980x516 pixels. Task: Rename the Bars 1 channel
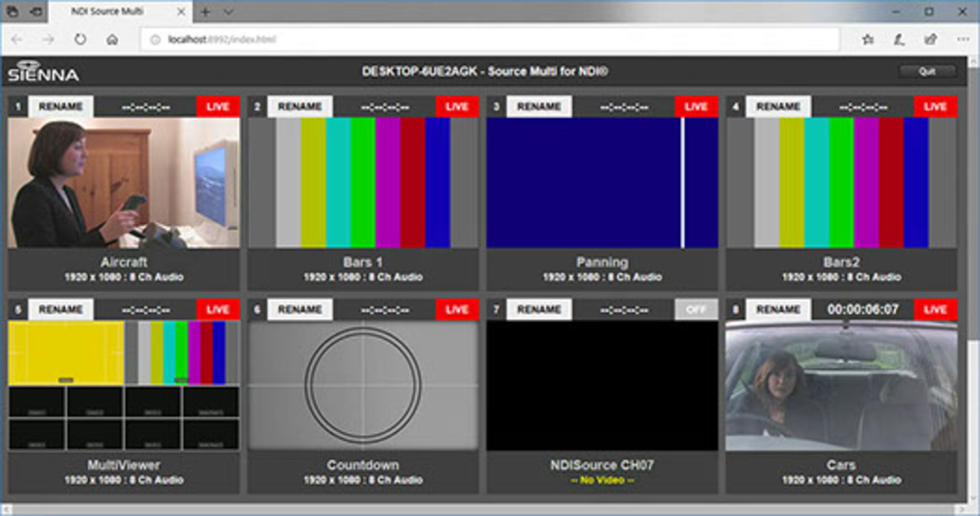point(300,106)
